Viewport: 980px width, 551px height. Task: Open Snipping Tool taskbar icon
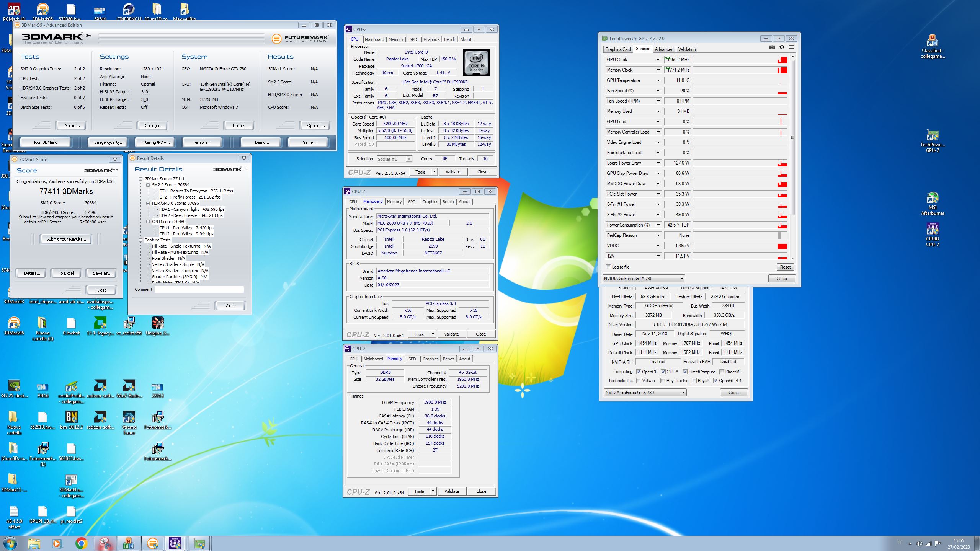tap(105, 543)
